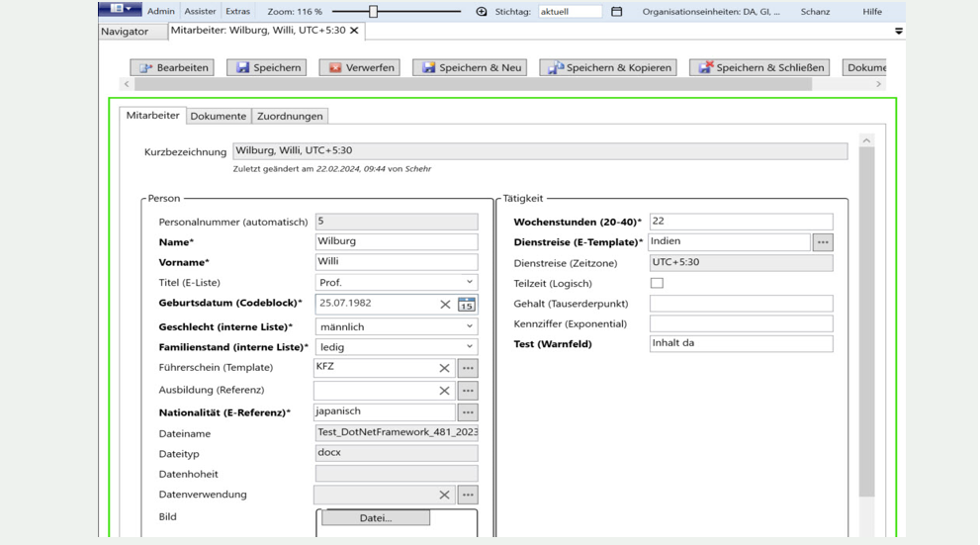Viewport: 980px width, 545px height.
Task: Clear the Geburtsdatum date with X icon
Action: tap(445, 305)
